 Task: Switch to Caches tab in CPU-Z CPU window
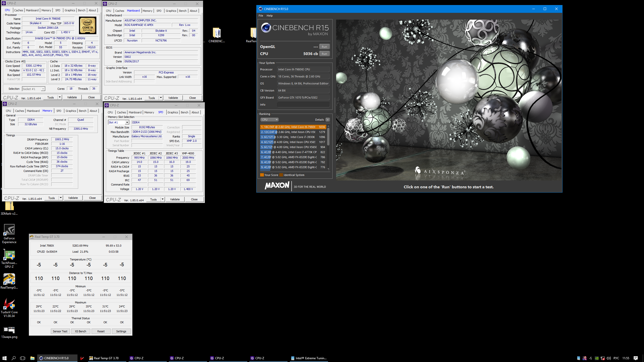coord(19,10)
